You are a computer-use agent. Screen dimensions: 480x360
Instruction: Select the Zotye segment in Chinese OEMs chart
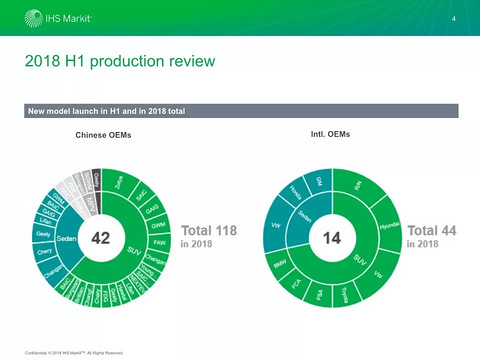click(x=118, y=182)
